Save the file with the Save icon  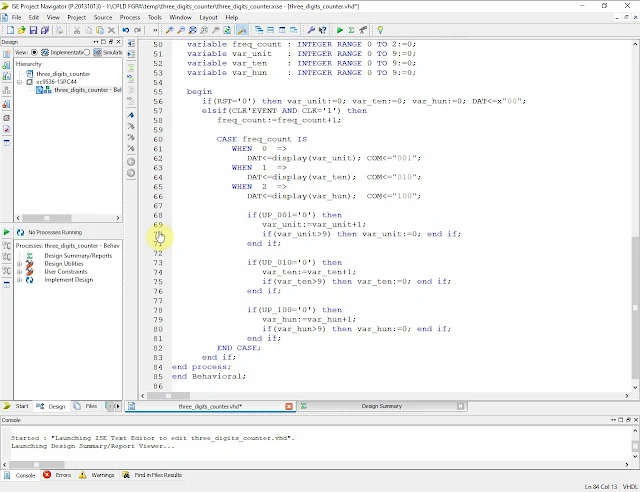coord(33,30)
